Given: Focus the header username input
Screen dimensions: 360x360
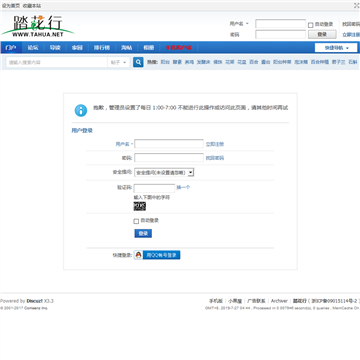Looking at the screenshot, I should (x=281, y=24).
